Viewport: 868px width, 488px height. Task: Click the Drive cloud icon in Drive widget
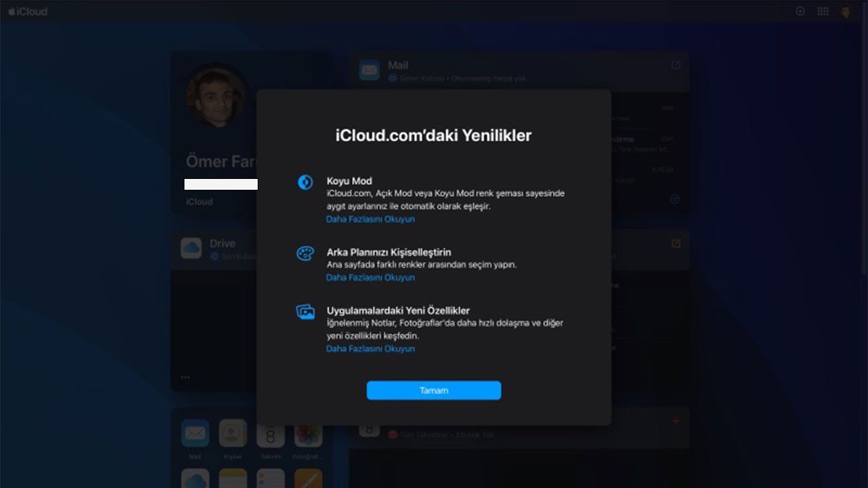(191, 248)
